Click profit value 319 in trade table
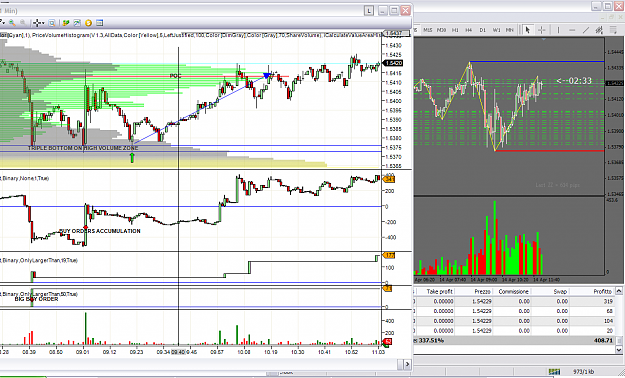This screenshot has height=378, width=625. [x=608, y=301]
